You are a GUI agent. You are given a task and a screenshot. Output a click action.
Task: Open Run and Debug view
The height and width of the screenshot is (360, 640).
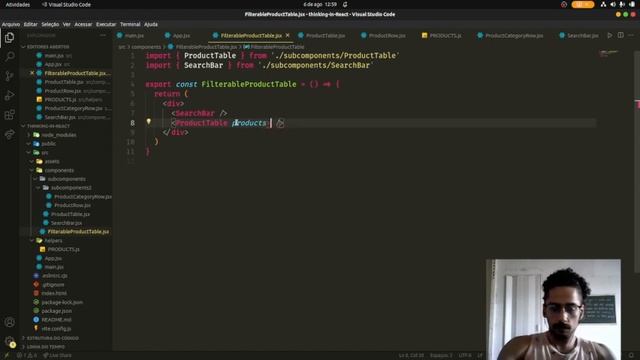point(9,96)
